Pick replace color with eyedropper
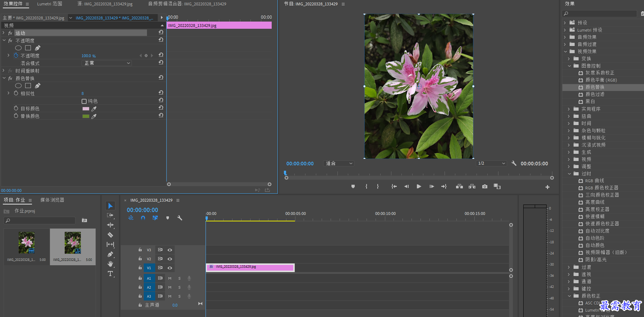Viewport: 644px width, 317px height. (x=94, y=116)
